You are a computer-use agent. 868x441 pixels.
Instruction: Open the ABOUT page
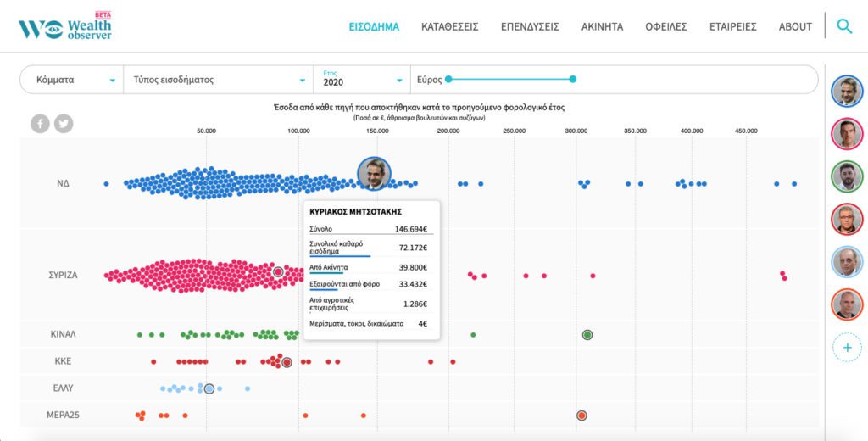pyautogui.click(x=795, y=26)
